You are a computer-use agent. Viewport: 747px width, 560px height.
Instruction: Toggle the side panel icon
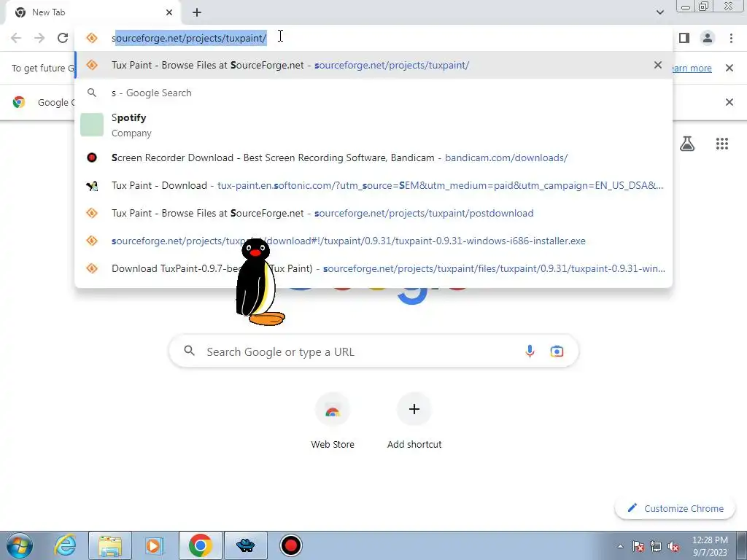[684, 38]
